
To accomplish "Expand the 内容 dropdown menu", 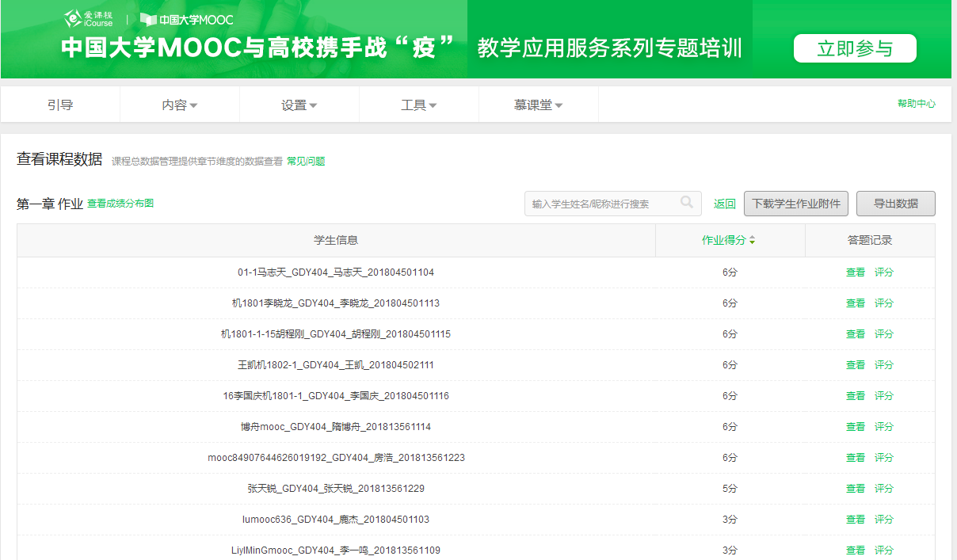I will point(180,105).
